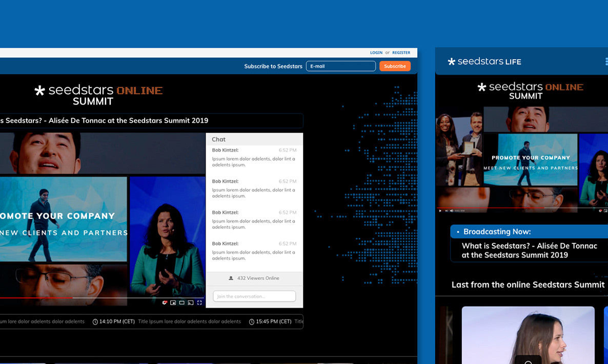
Task: Click the miniplayer icon in mobile video player
Action: (605, 210)
